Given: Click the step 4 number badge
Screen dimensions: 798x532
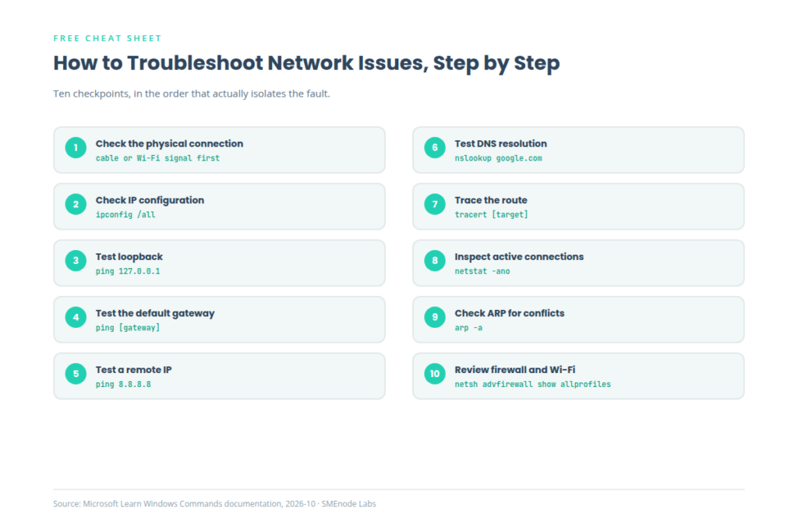Looking at the screenshot, I should 76,317.
